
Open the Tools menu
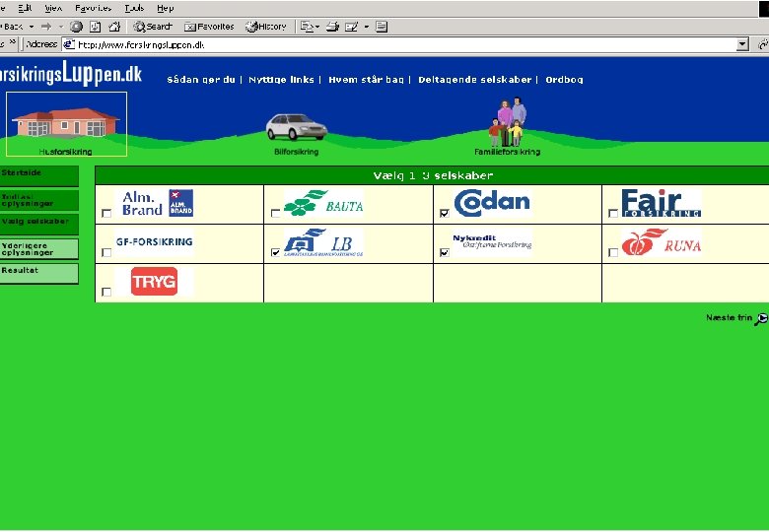pyautogui.click(x=134, y=8)
